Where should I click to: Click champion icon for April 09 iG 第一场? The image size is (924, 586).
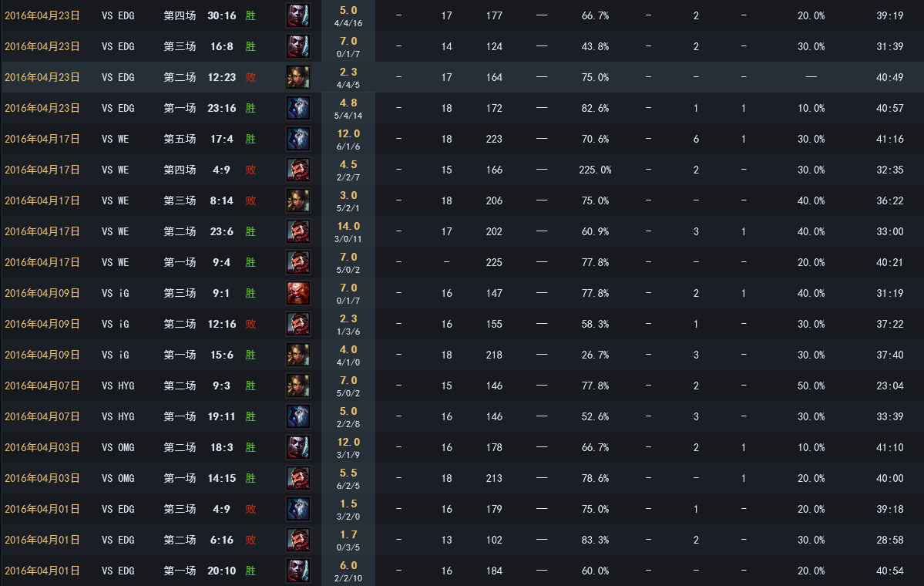coord(298,355)
